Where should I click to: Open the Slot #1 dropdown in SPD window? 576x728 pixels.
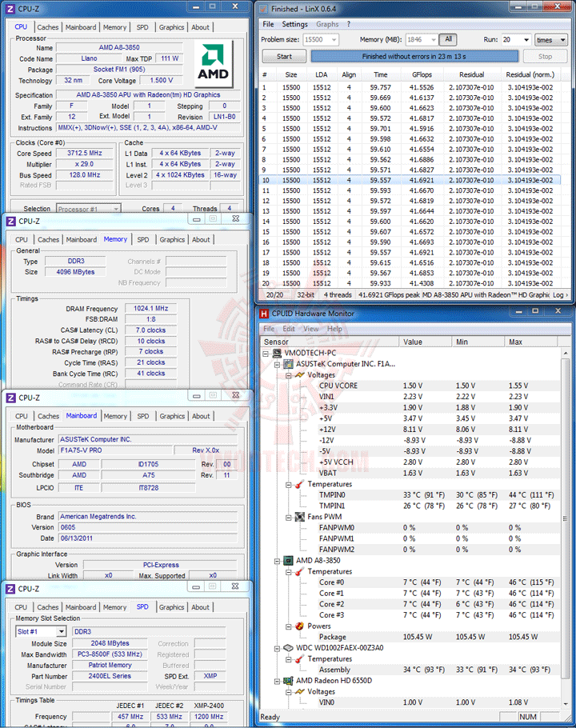coord(62,631)
